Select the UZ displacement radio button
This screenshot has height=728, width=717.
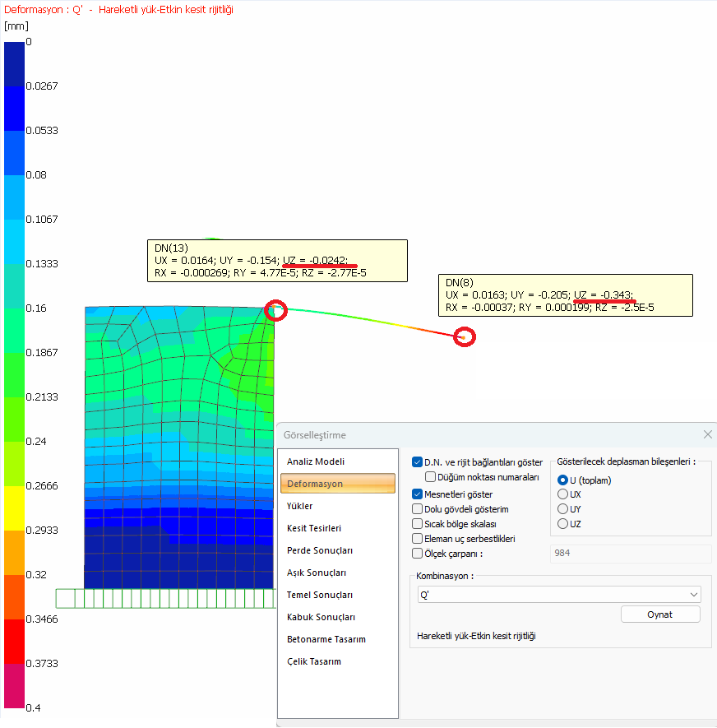(x=563, y=524)
